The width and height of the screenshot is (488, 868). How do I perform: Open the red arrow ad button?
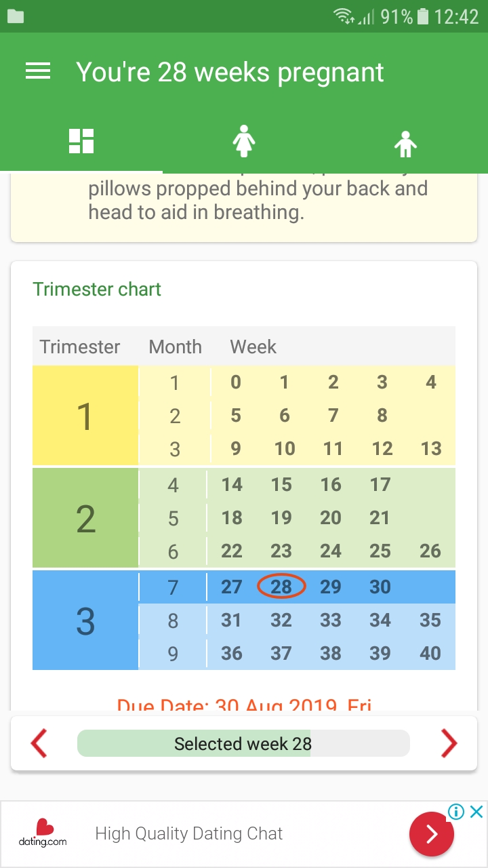point(432,835)
